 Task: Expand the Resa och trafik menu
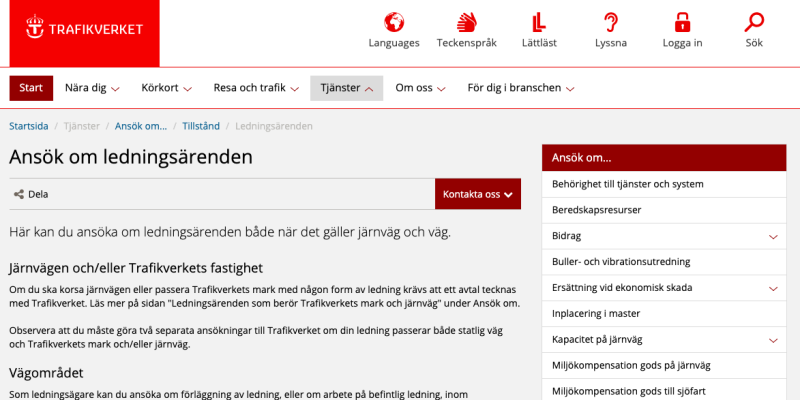click(256, 88)
